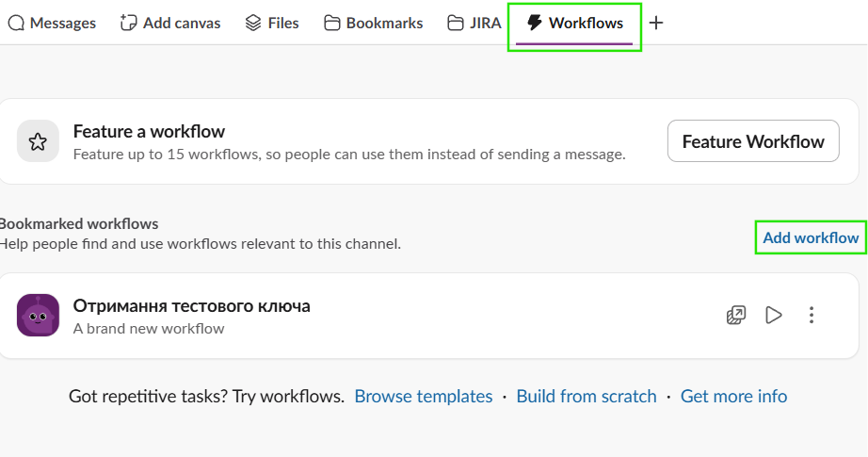The image size is (868, 457).
Task: Open the JIRA folder tab
Action: click(x=474, y=24)
